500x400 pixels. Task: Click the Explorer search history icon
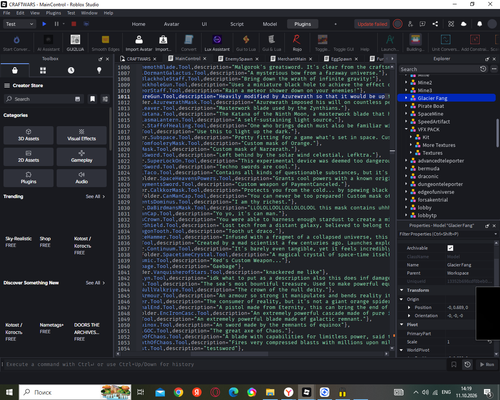(483, 69)
